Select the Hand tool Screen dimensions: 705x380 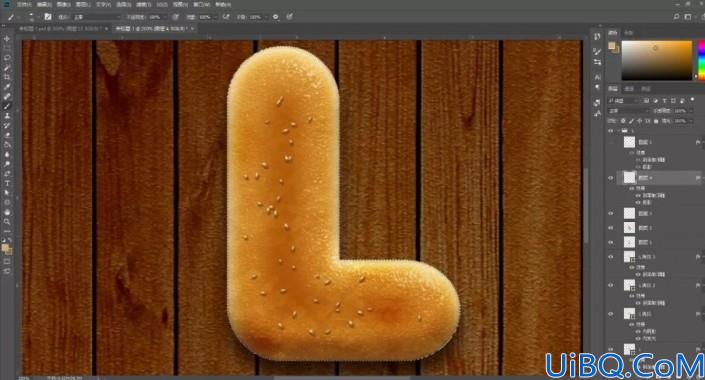[7, 212]
